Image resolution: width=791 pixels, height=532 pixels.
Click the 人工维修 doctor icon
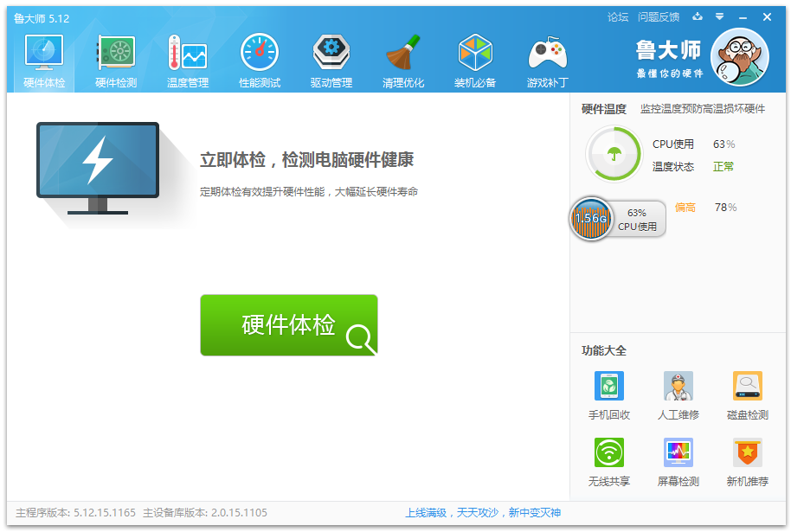(678, 386)
